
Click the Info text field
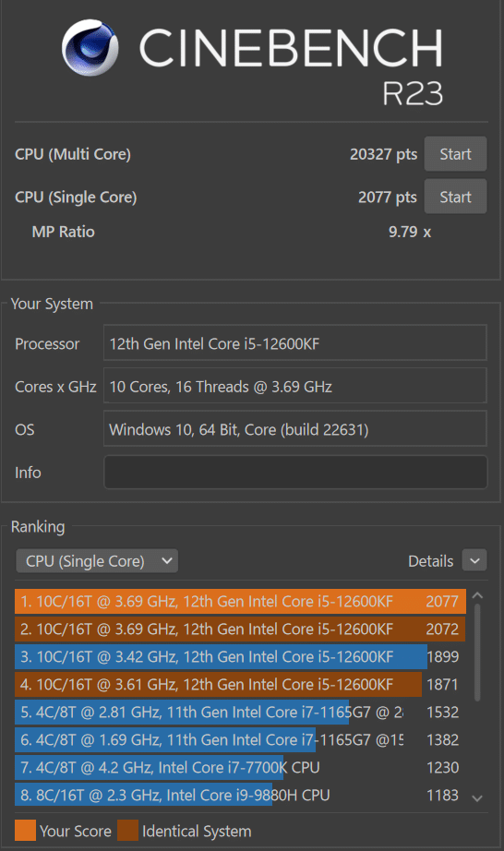pos(295,473)
